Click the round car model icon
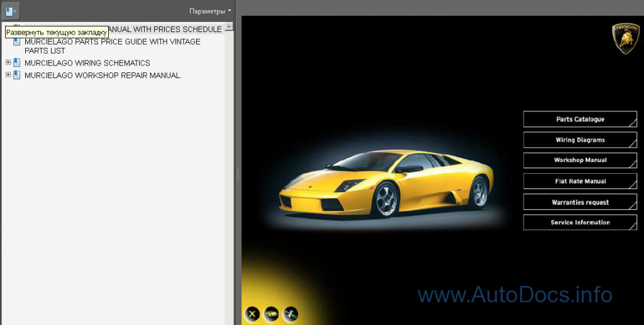The width and height of the screenshot is (644, 325). pyautogui.click(x=272, y=314)
